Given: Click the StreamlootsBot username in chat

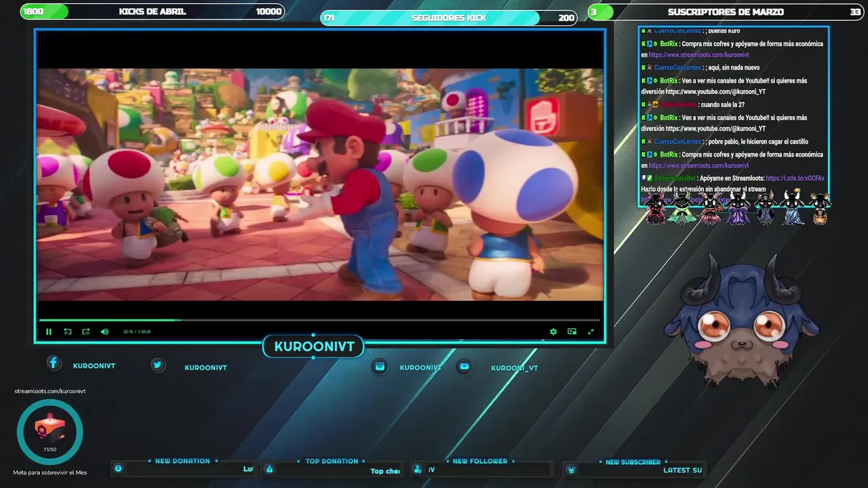Looking at the screenshot, I should pyautogui.click(x=675, y=178).
